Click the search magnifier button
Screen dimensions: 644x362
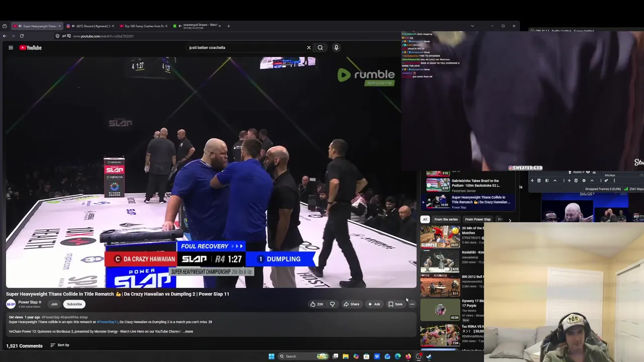[x=320, y=48]
